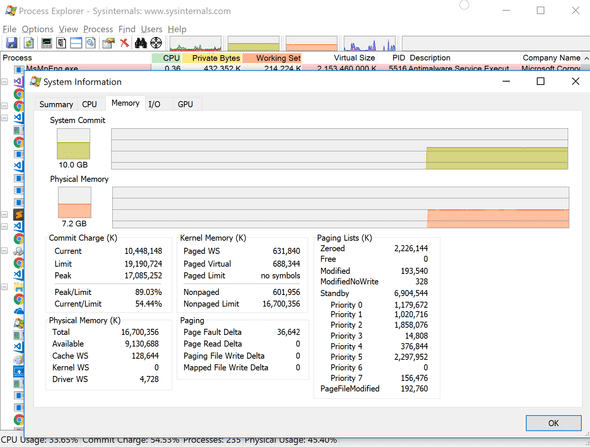
Task: Open the Options menu
Action: (x=37, y=29)
